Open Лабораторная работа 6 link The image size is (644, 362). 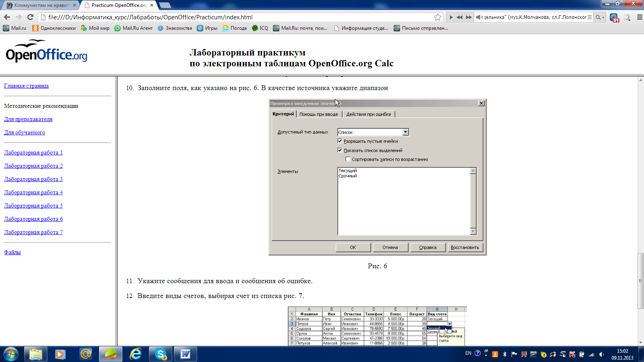pyautogui.click(x=33, y=219)
